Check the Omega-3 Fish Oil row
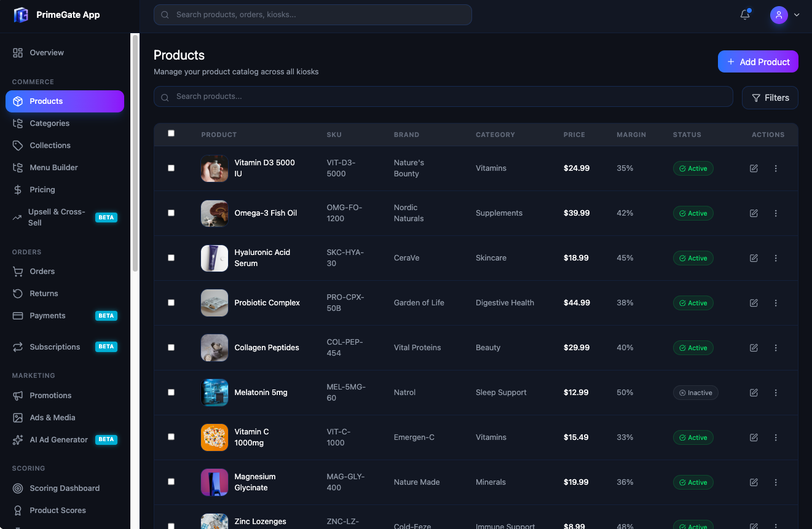 pyautogui.click(x=171, y=213)
